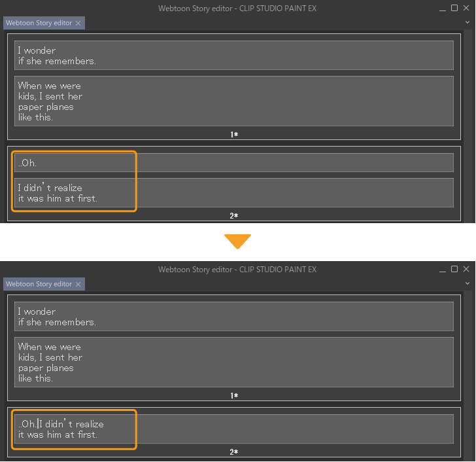Click upper window's separate "I didn't realize" text box

tap(233, 193)
